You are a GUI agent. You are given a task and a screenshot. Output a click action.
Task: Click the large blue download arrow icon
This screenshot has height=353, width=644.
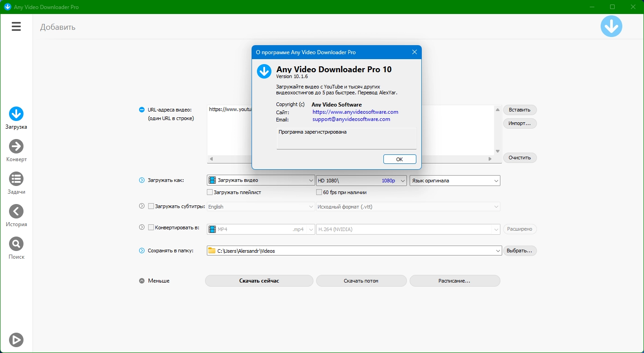click(x=611, y=26)
